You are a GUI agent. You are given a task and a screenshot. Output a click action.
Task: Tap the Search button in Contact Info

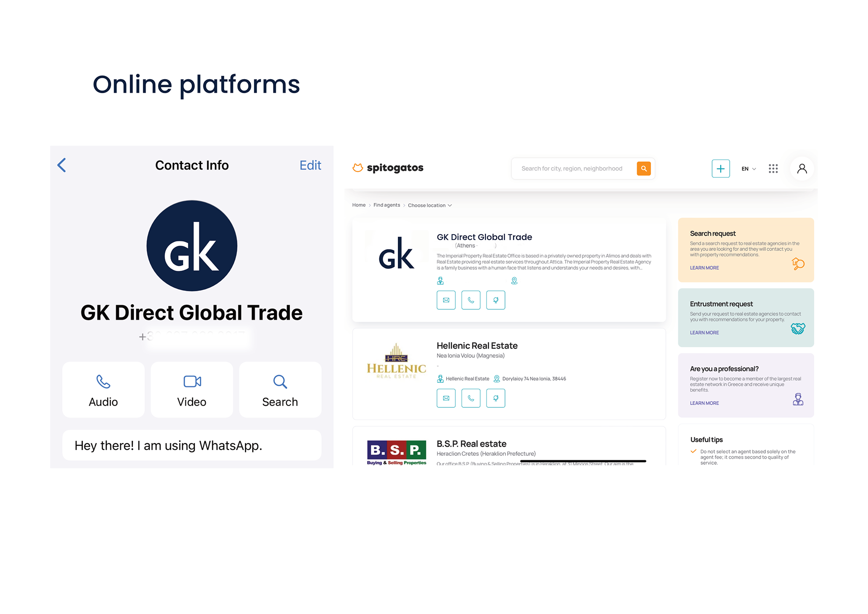(280, 390)
